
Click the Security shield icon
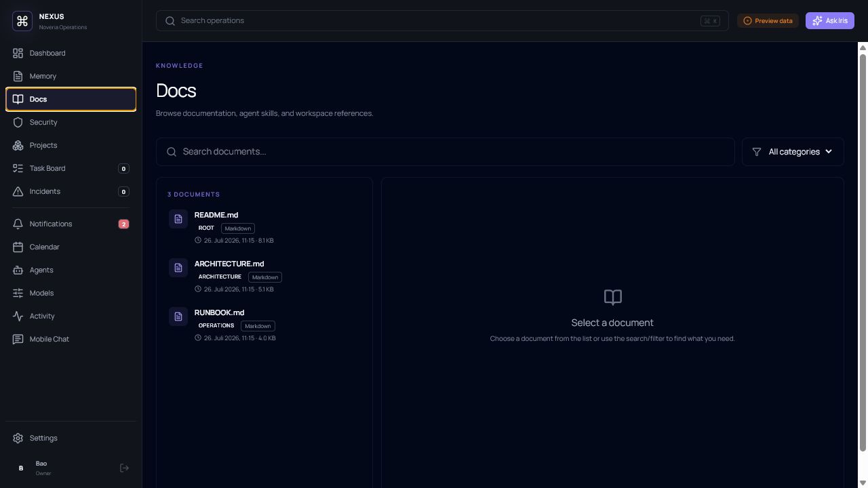[18, 122]
